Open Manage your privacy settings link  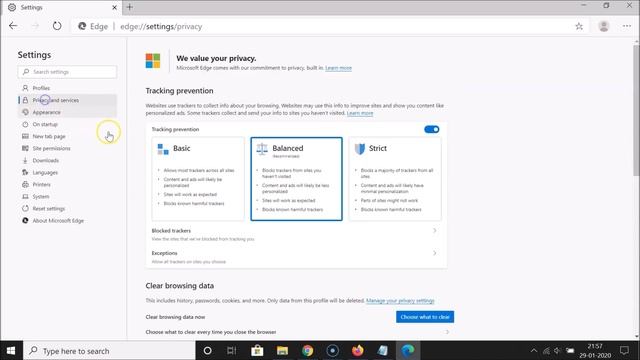(400, 300)
